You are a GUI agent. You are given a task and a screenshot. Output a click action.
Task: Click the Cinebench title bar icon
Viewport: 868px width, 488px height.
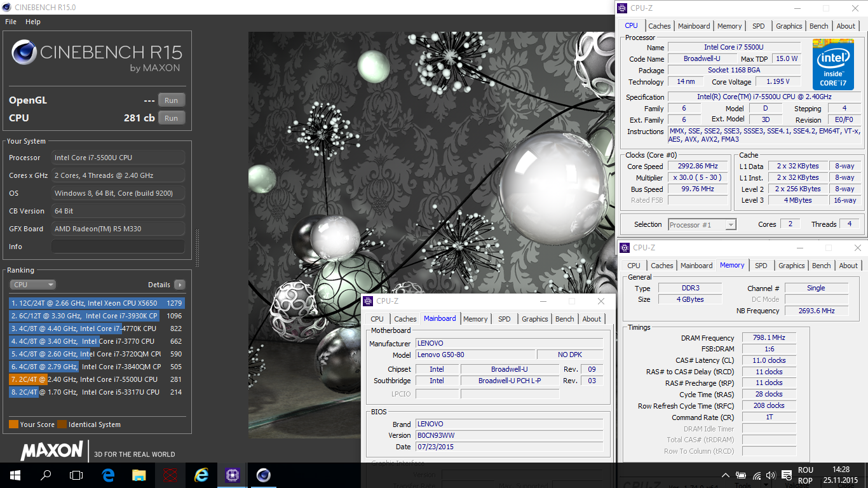pyautogui.click(x=7, y=8)
